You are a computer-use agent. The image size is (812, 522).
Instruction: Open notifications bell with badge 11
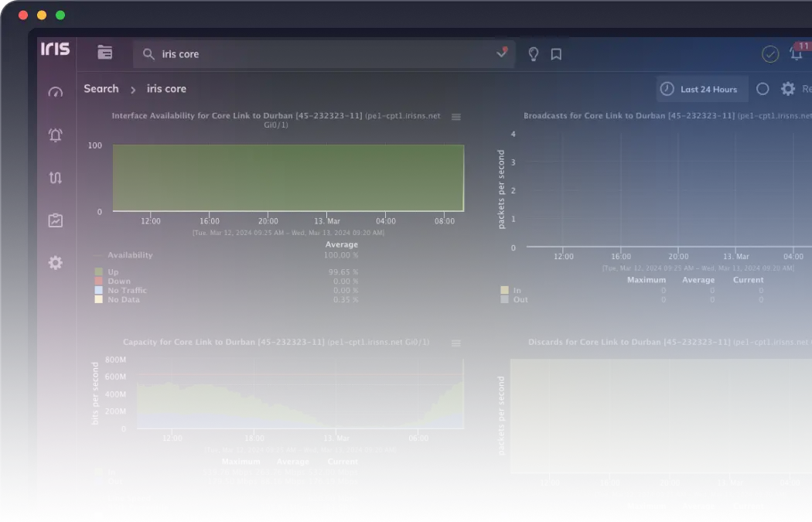pos(796,53)
